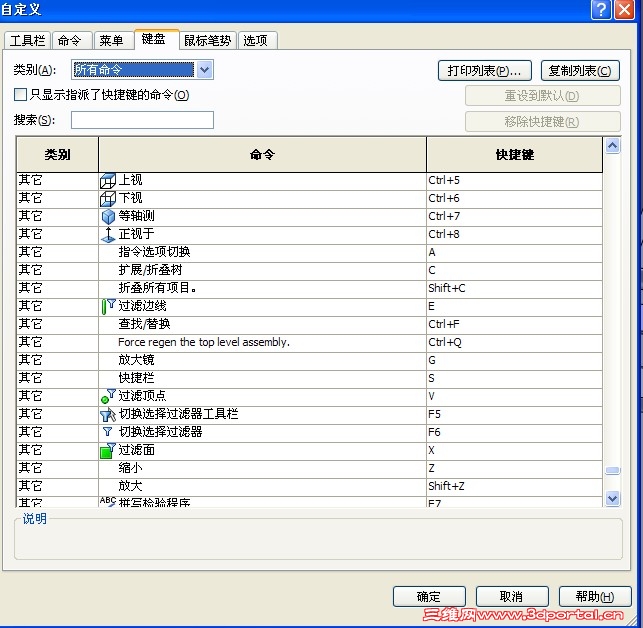Click the 等轴测 isometric cube icon
643x628 pixels.
pyautogui.click(x=108, y=217)
